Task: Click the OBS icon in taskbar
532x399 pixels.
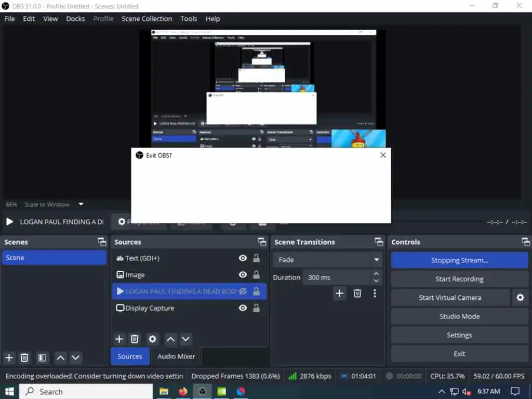Action: click(x=202, y=392)
